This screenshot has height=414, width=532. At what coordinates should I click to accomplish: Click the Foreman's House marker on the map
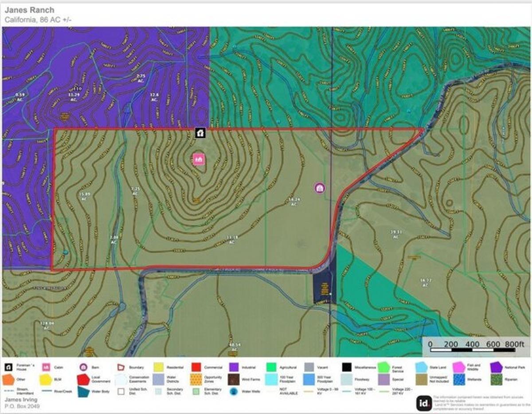tap(200, 132)
